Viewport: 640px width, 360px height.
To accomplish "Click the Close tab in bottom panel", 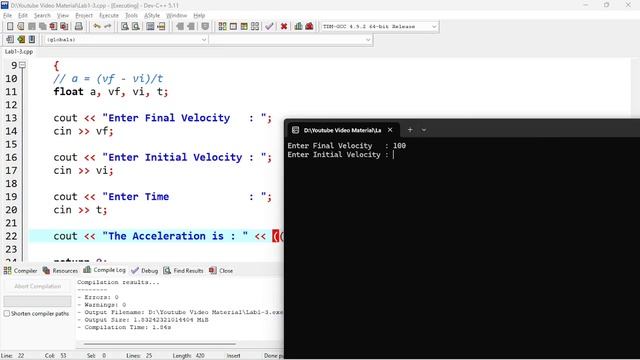I will [221, 271].
